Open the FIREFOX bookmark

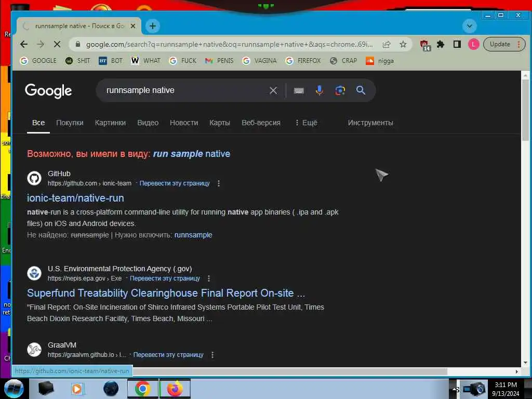(x=303, y=61)
